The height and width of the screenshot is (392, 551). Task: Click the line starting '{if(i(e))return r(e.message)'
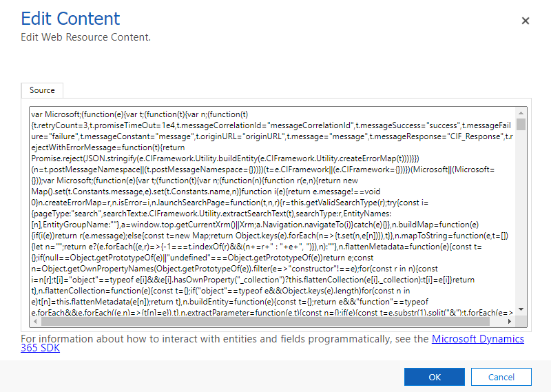tap(270, 236)
